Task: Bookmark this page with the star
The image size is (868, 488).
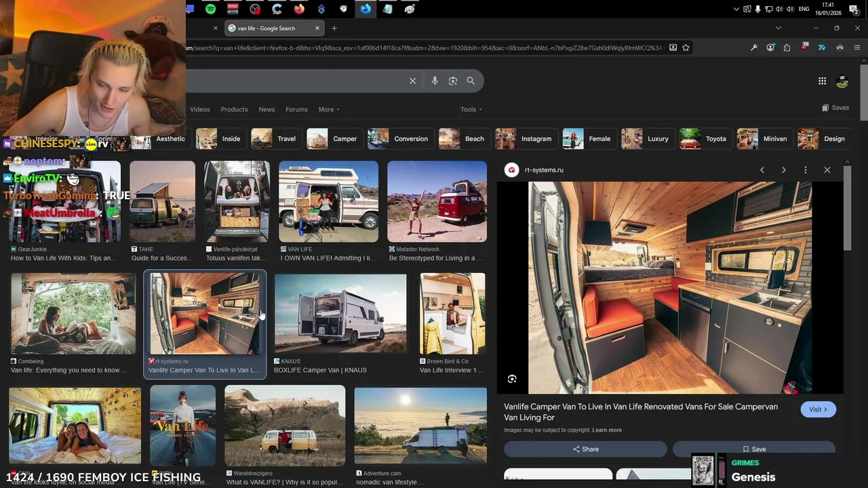Action: pos(686,47)
